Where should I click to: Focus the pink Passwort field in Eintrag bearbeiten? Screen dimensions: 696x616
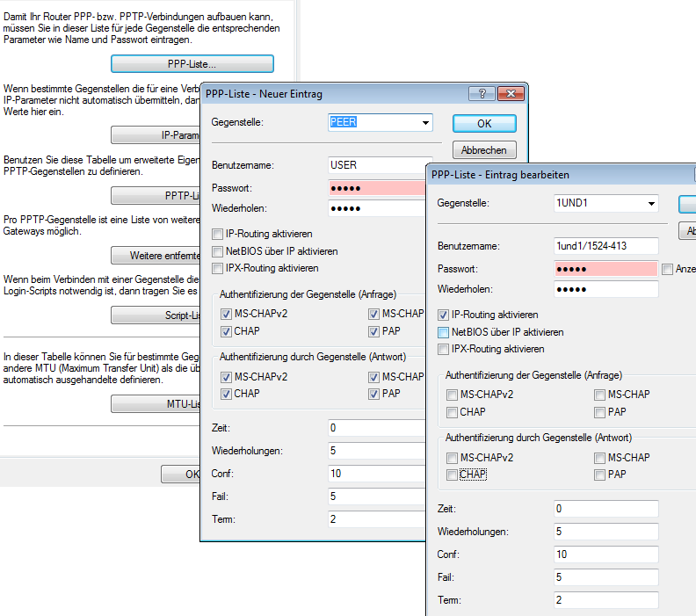pyautogui.click(x=606, y=269)
